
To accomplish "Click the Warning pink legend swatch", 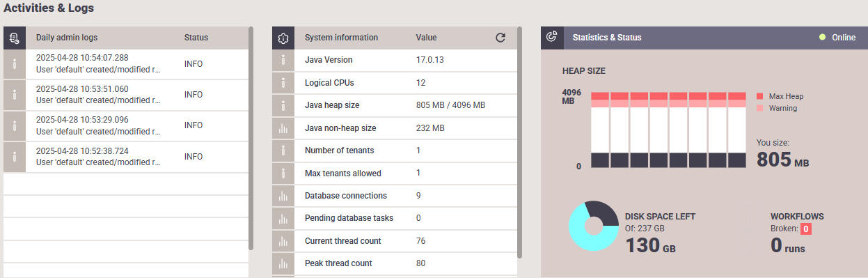I will (760, 108).
